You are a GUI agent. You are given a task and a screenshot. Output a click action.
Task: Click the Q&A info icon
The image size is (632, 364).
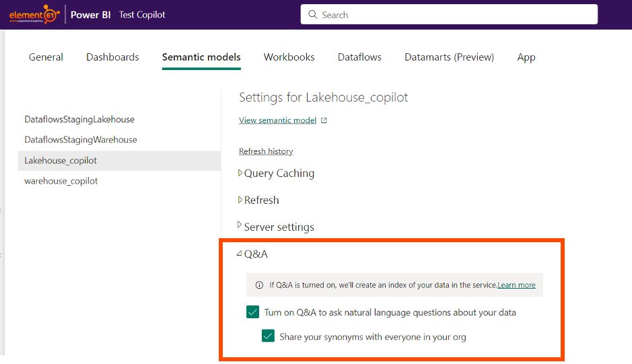point(259,285)
